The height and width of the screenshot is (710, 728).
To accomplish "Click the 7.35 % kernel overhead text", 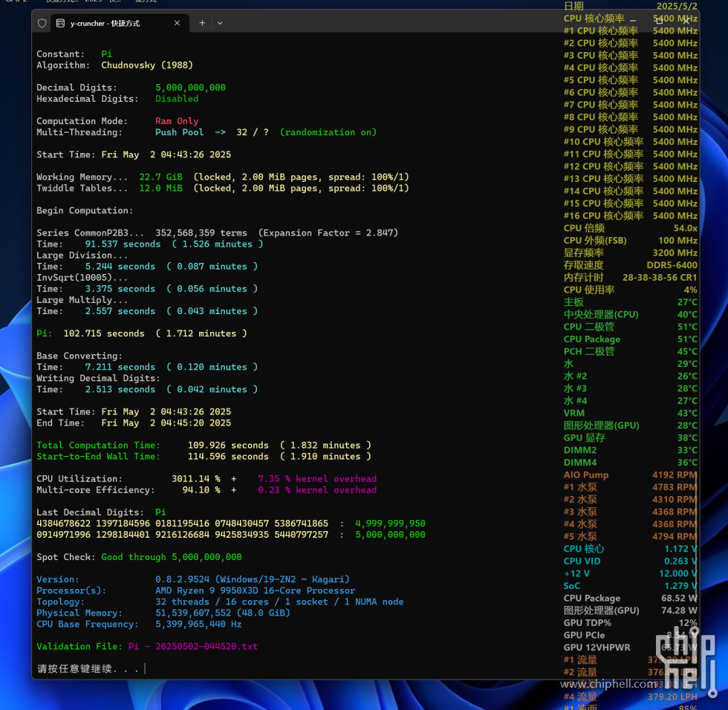I will (x=317, y=478).
